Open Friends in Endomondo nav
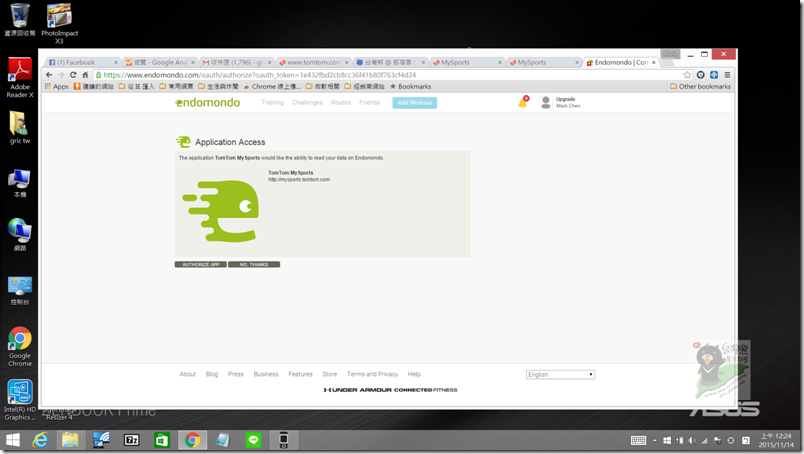This screenshot has height=454, width=804. coord(369,103)
